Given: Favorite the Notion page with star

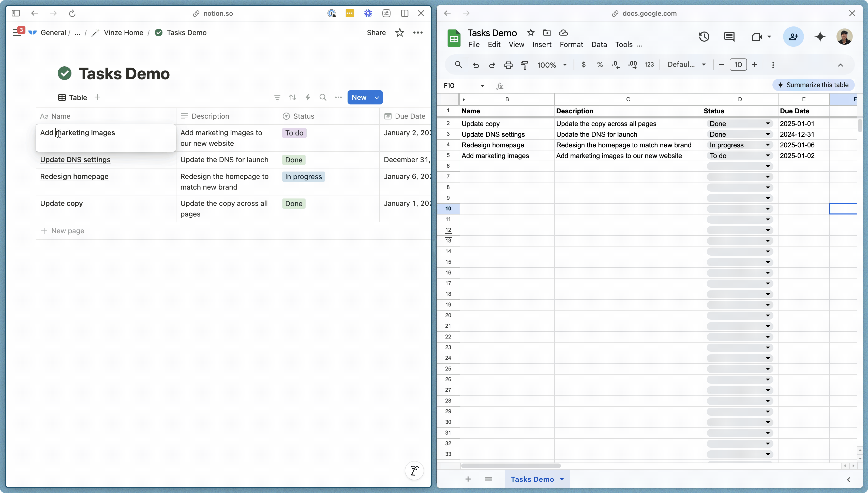Looking at the screenshot, I should click(x=400, y=33).
